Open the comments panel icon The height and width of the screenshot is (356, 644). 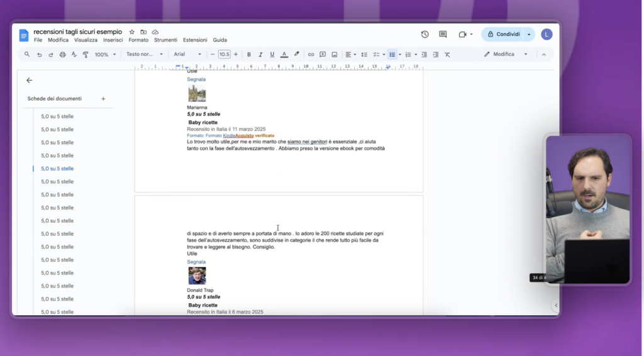(x=443, y=35)
